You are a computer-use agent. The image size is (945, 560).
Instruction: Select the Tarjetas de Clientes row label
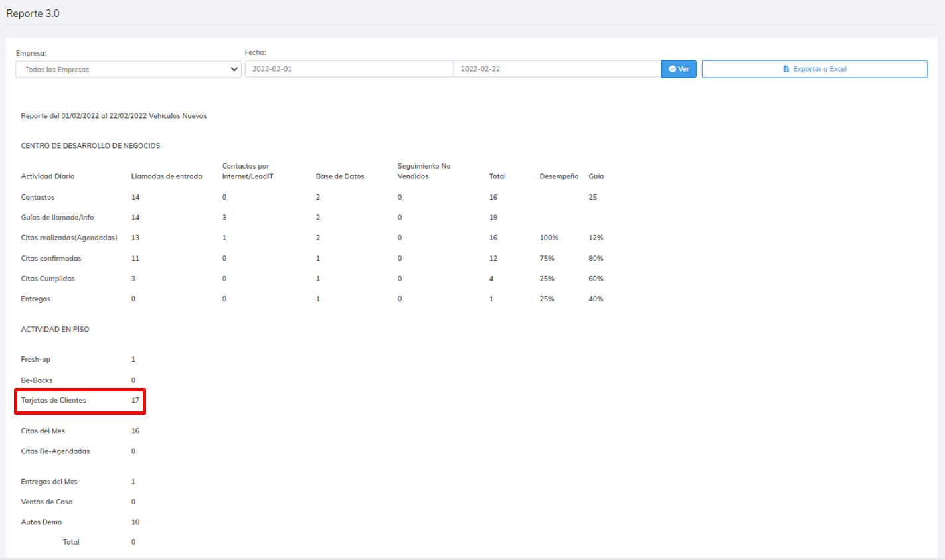(53, 400)
